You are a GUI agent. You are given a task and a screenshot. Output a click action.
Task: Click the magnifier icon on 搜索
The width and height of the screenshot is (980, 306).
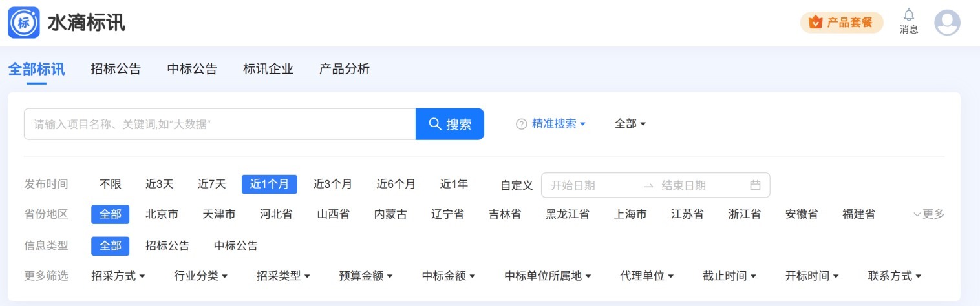(x=435, y=124)
